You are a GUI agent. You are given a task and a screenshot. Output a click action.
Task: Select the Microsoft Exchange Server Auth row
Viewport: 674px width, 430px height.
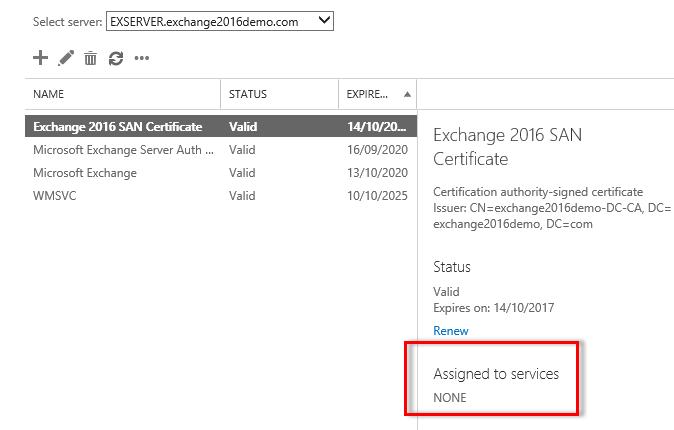pyautogui.click(x=221, y=150)
